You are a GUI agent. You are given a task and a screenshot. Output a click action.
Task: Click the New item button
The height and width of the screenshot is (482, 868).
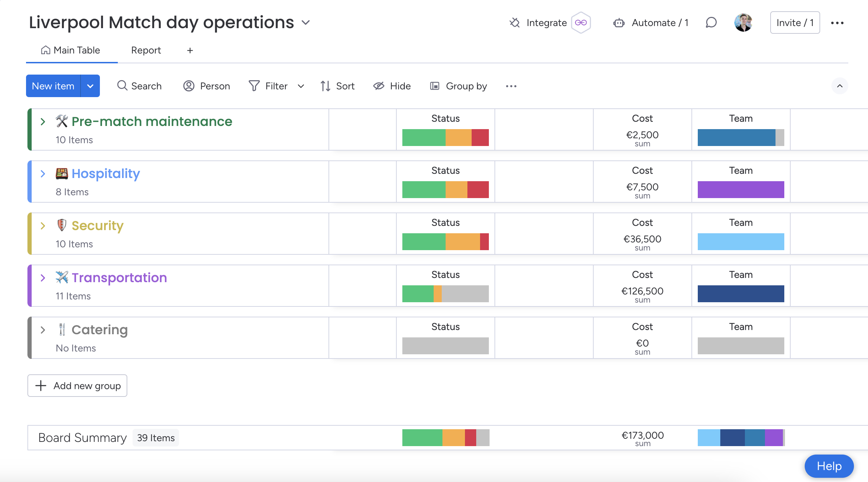(53, 86)
